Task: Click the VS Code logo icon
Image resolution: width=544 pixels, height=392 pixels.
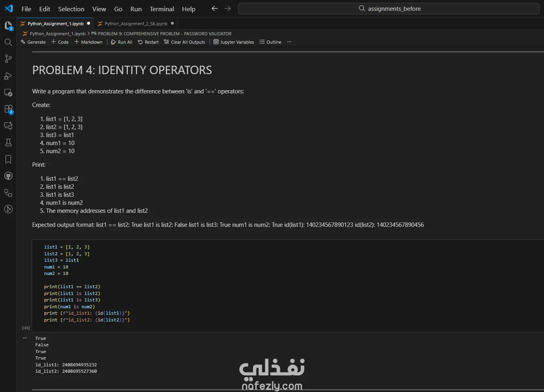Action: (x=9, y=8)
